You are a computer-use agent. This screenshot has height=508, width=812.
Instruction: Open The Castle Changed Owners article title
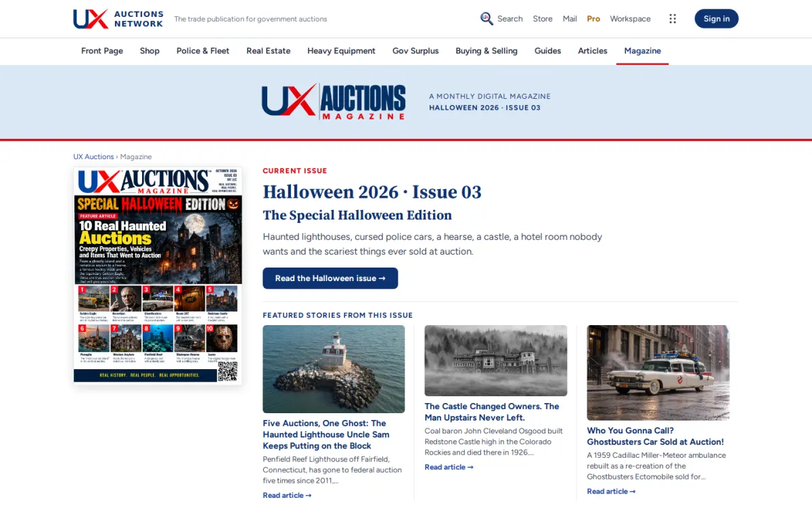coord(492,412)
